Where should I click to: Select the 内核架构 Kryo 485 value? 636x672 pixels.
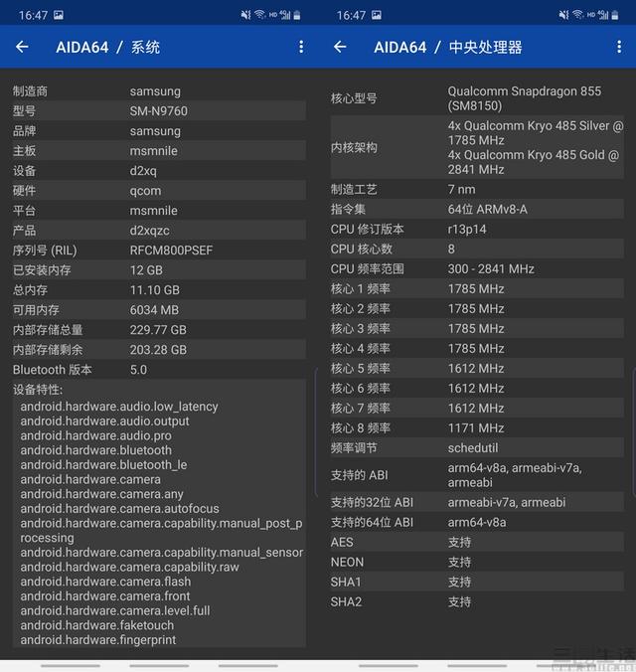tap(536, 147)
